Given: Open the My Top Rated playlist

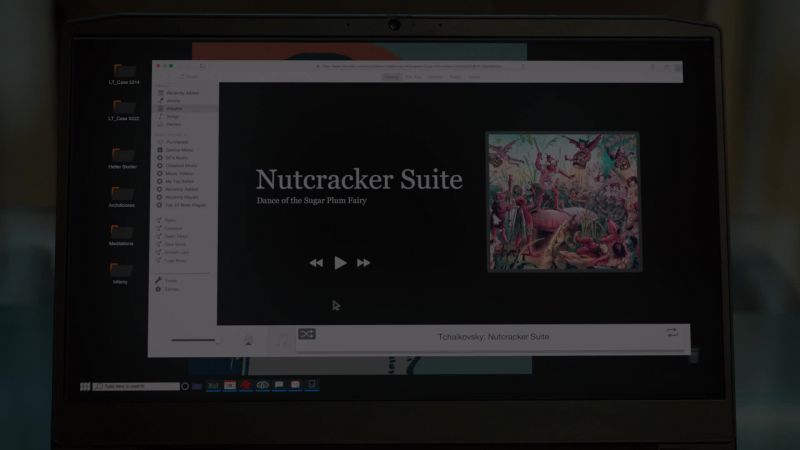Looking at the screenshot, I should point(176,181).
